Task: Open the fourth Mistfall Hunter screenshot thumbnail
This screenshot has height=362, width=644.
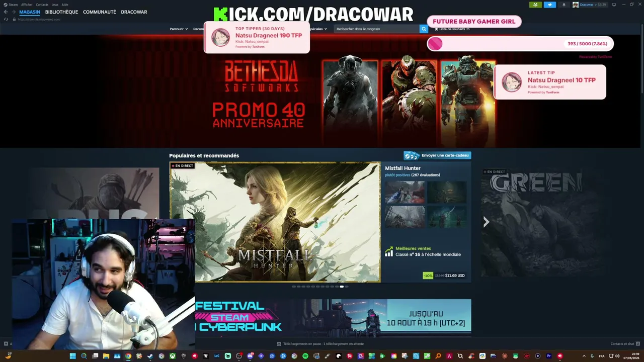Action: point(447,217)
